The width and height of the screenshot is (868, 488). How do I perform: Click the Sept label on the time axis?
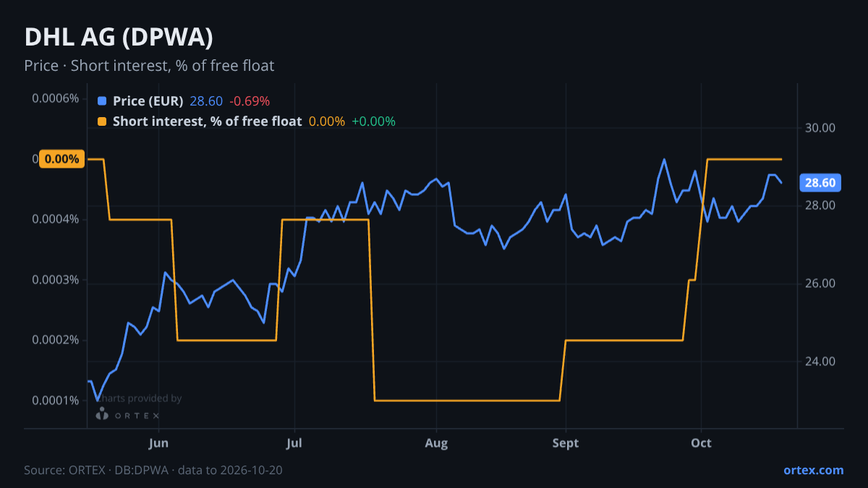[566, 443]
